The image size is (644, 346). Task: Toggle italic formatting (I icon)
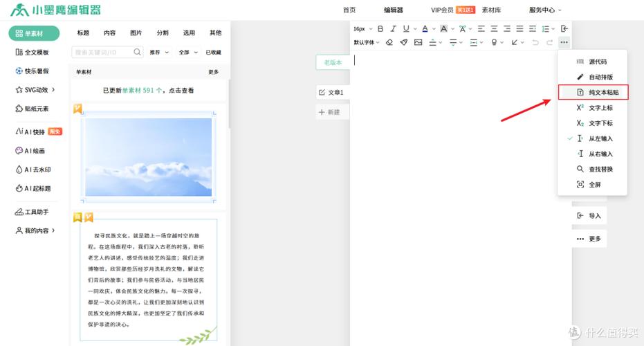pos(393,29)
